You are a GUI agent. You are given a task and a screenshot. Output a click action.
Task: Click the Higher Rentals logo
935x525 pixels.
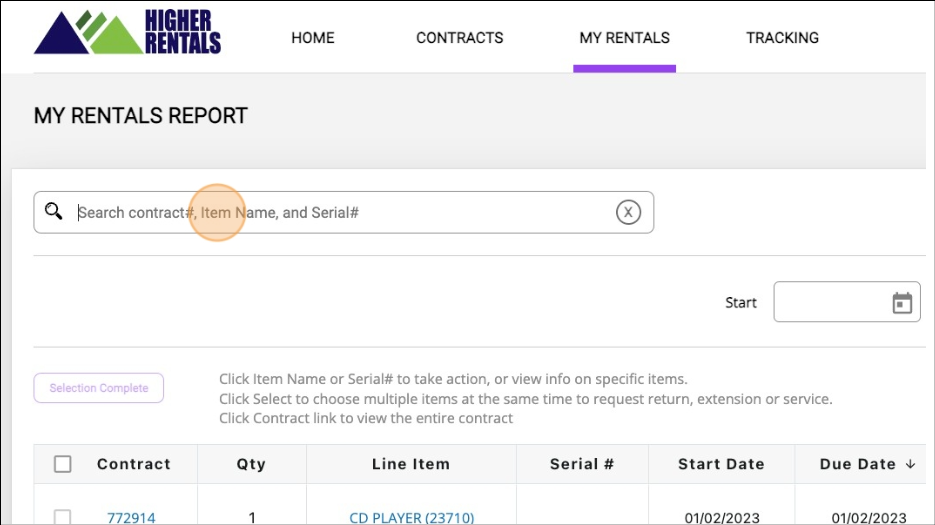(x=127, y=32)
